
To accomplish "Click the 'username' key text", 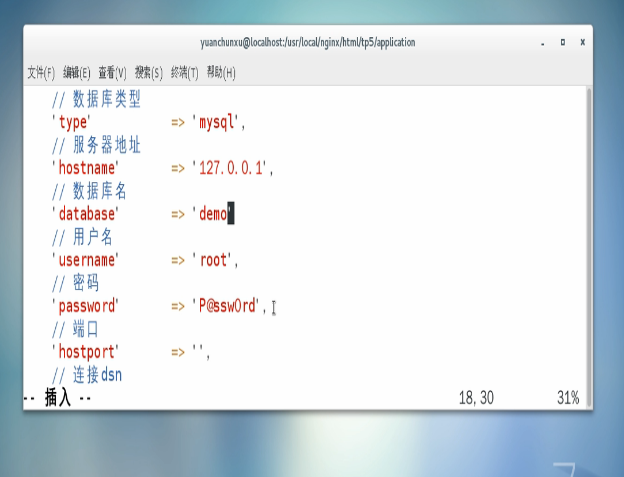I will point(86,260).
